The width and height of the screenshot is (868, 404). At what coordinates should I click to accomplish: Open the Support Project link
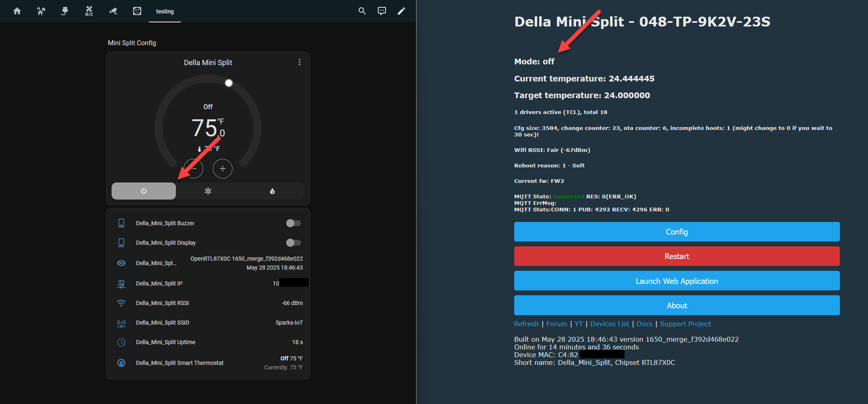point(686,324)
